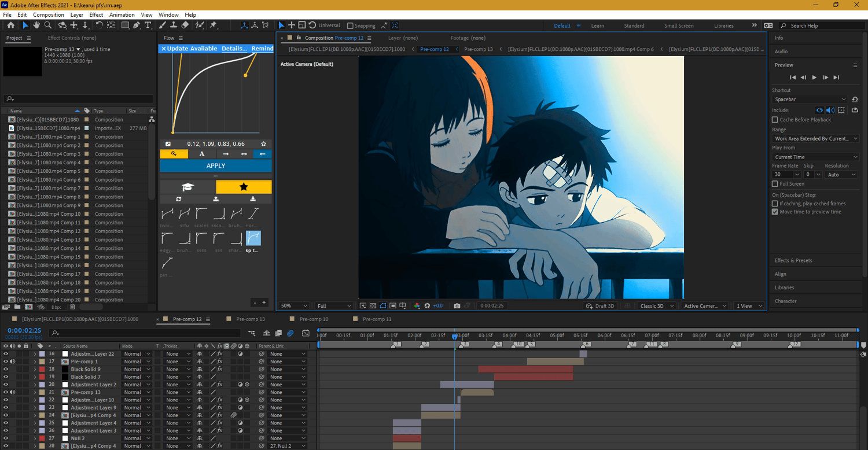Click the download presets icon in Flow

(253, 199)
